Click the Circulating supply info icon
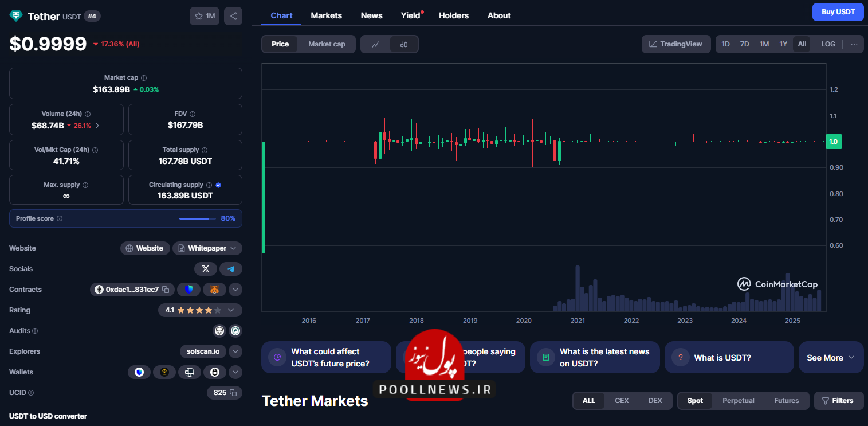 (209, 185)
